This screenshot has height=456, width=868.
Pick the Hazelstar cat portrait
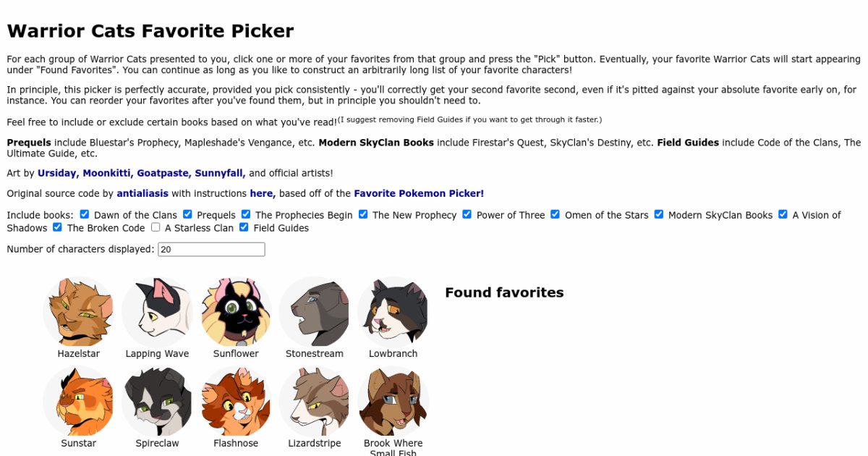[x=79, y=312]
